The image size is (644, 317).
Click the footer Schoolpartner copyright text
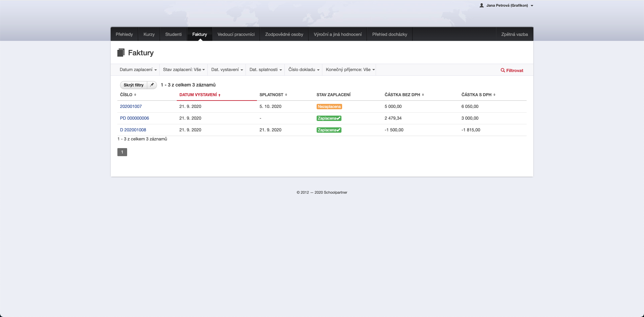coord(322,192)
